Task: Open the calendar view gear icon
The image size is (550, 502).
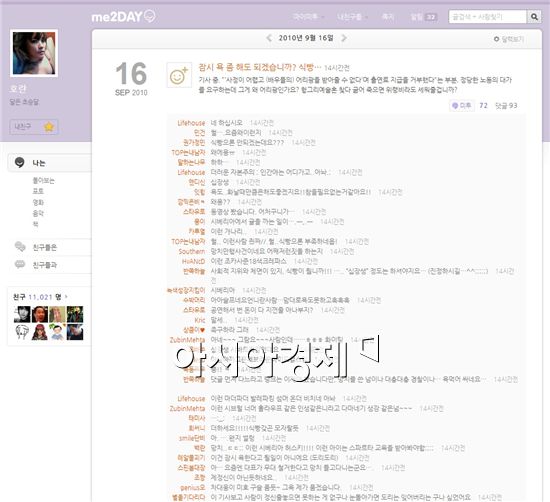Action: (496, 39)
